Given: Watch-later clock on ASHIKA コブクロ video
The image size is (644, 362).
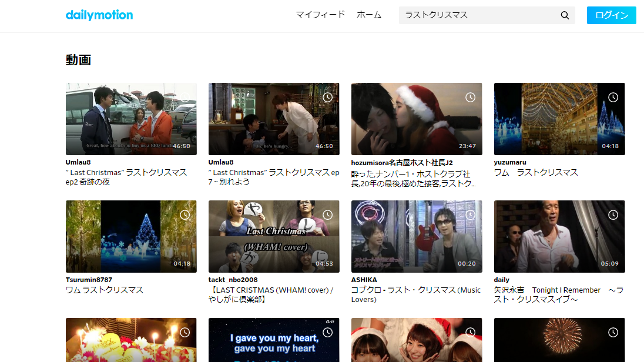Looking at the screenshot, I should [x=470, y=215].
